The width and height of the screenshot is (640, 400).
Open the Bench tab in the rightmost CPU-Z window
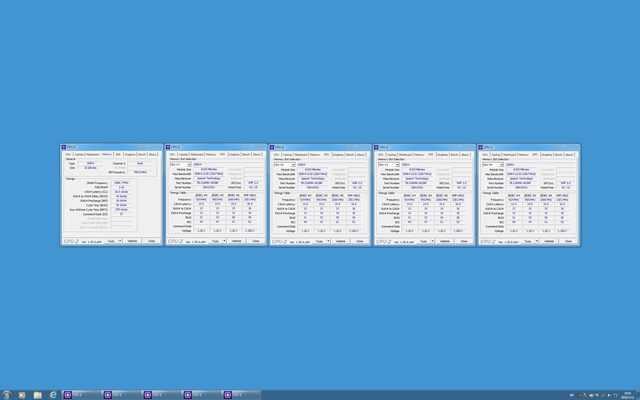click(x=558, y=155)
